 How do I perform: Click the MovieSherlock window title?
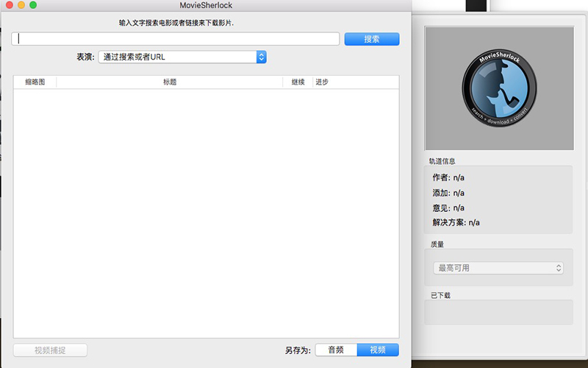point(206,5)
